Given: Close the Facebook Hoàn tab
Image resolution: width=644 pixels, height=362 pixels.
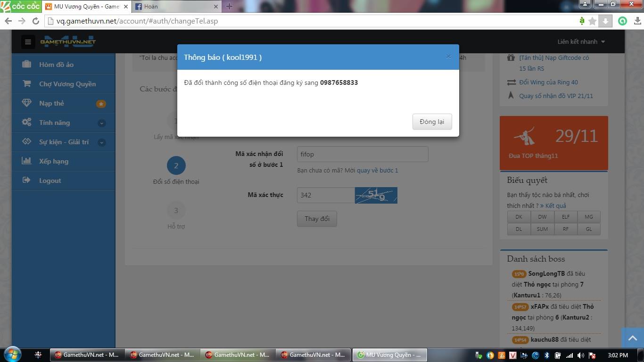Looking at the screenshot, I should pyautogui.click(x=216, y=7).
